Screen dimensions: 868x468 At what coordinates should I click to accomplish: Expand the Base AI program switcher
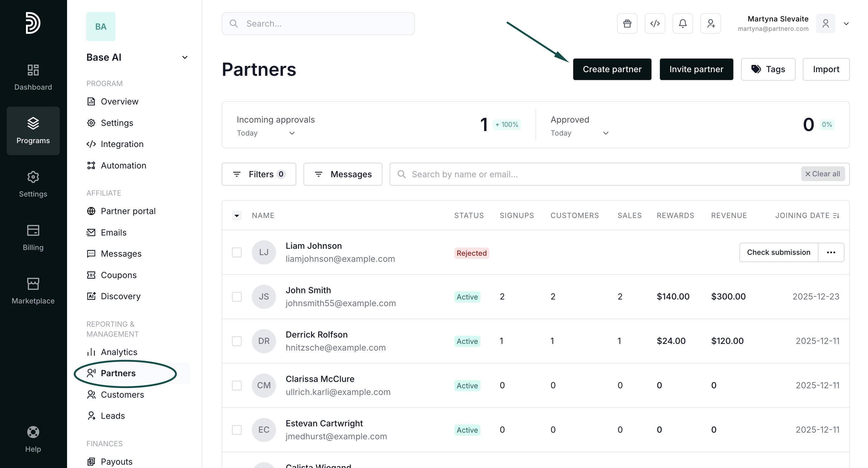(x=185, y=57)
